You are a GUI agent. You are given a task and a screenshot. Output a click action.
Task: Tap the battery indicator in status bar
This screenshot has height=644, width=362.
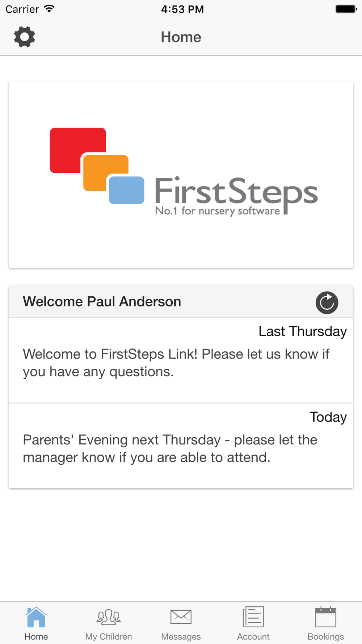(x=346, y=9)
